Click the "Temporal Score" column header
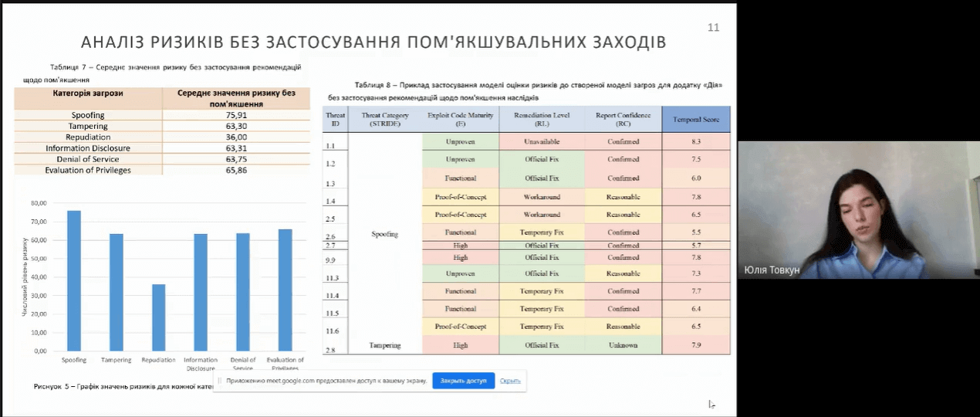Viewport: 980px width, 417px height. pyautogui.click(x=695, y=120)
